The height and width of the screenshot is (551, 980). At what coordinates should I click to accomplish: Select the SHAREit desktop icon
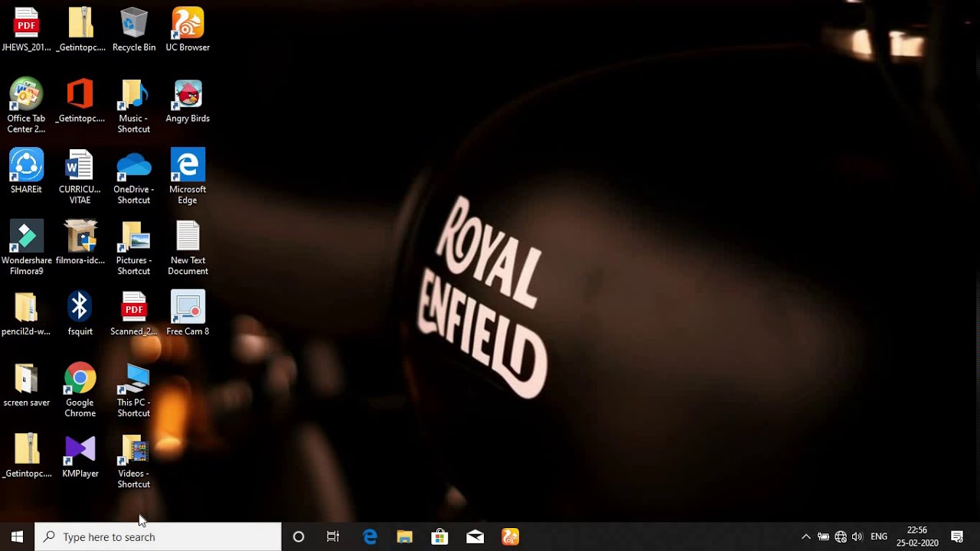pos(27,171)
